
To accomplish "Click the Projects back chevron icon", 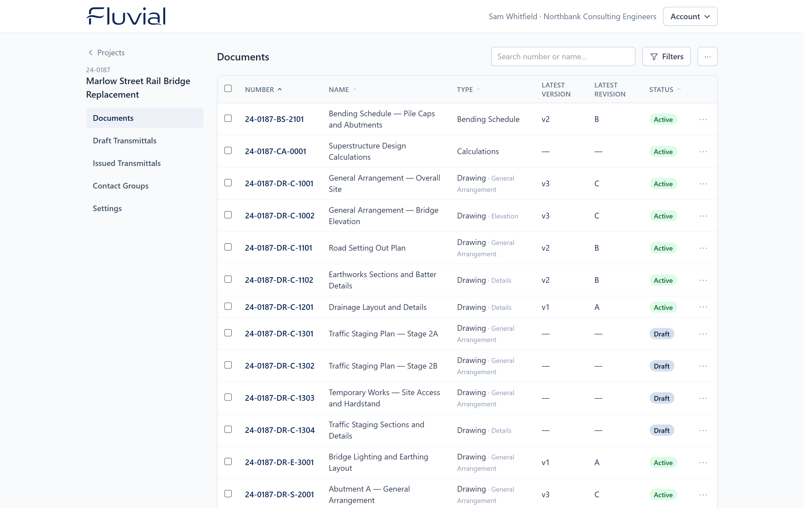I will pyautogui.click(x=90, y=52).
